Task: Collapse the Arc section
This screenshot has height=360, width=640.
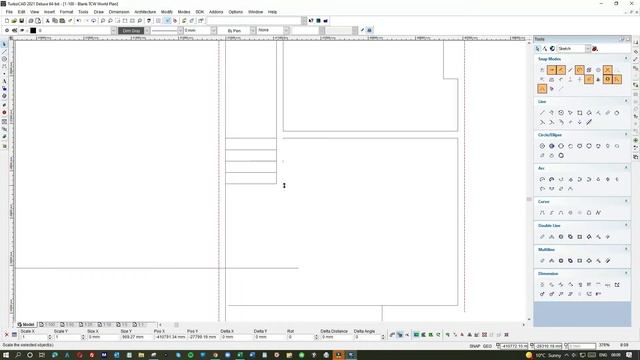Action: coord(626,168)
